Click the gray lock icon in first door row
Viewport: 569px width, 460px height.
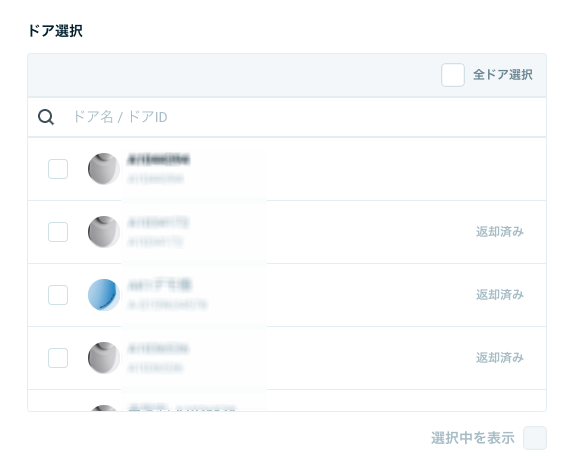coord(104,169)
